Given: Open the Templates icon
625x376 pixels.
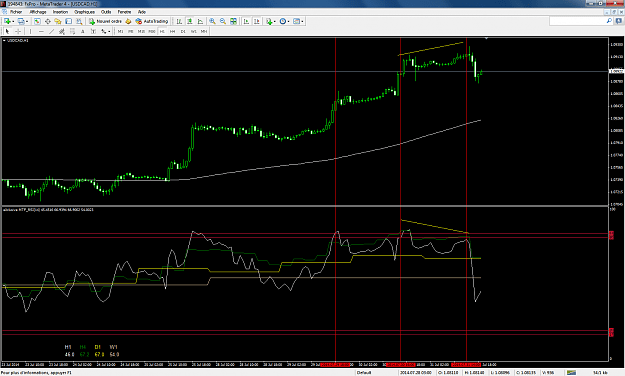Looking at the screenshot, I should click(297, 21).
